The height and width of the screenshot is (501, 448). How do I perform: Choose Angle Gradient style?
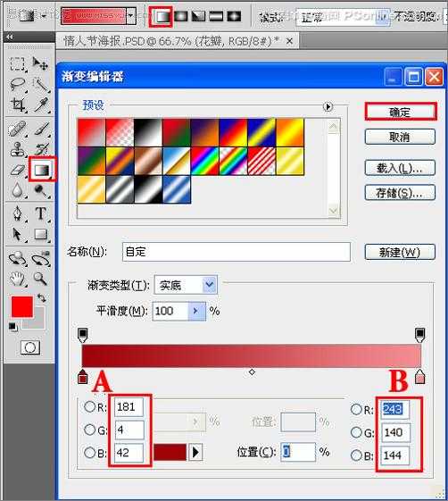pos(198,16)
